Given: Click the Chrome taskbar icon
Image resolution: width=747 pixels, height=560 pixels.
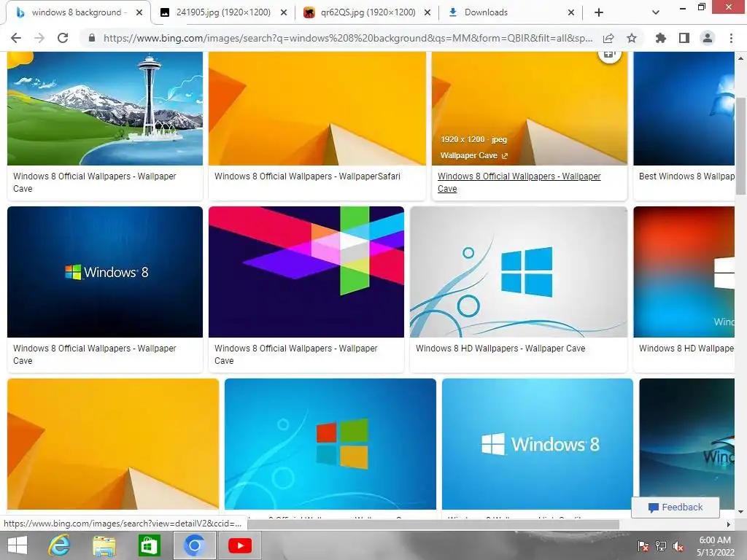Looking at the screenshot, I should point(194,545).
